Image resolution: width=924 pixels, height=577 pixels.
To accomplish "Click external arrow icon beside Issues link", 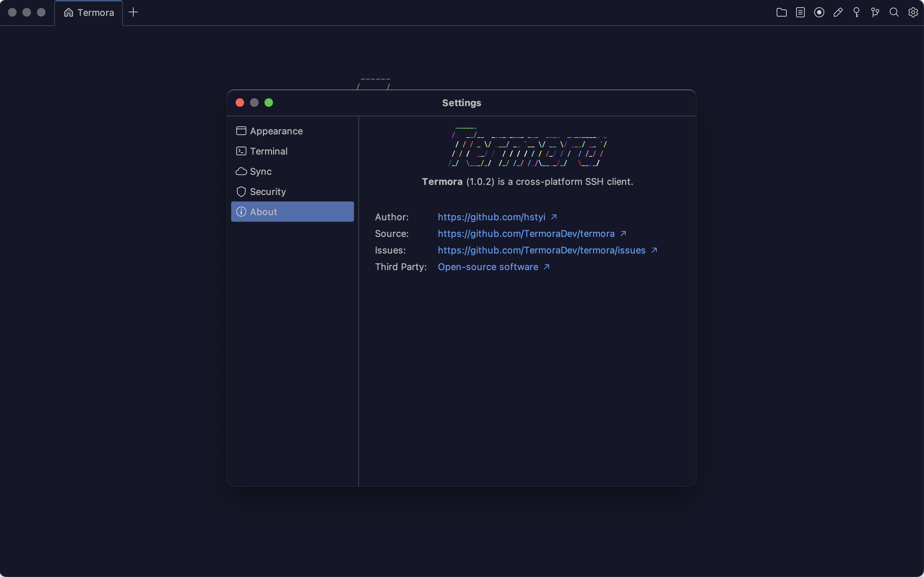I will point(654,250).
